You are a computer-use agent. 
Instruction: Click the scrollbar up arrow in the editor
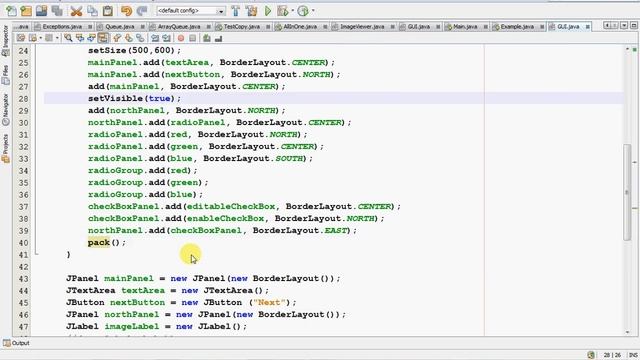[x=627, y=49]
